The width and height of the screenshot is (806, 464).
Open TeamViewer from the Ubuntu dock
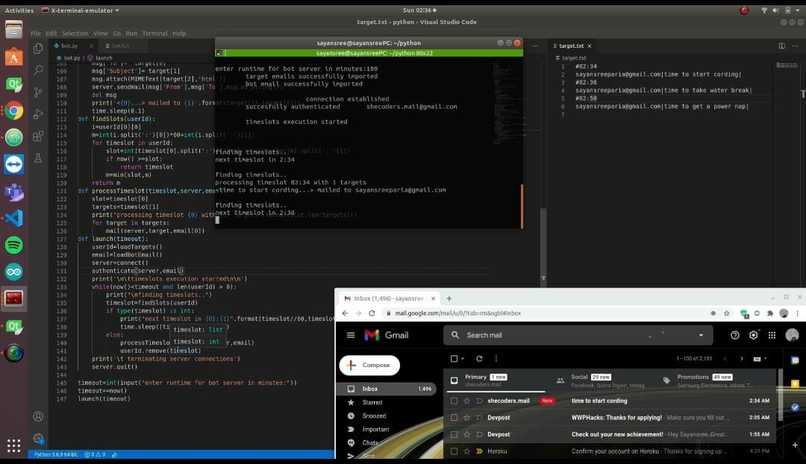tap(14, 164)
